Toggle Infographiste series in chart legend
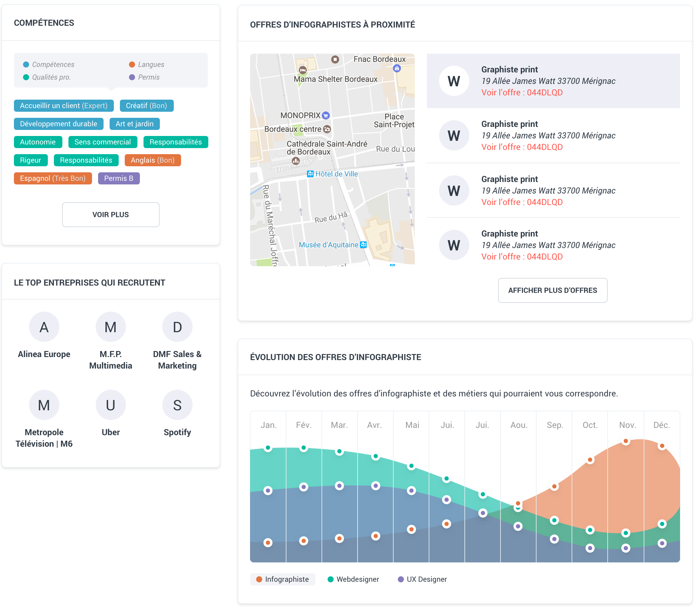The width and height of the screenshot is (700, 609). 283,579
